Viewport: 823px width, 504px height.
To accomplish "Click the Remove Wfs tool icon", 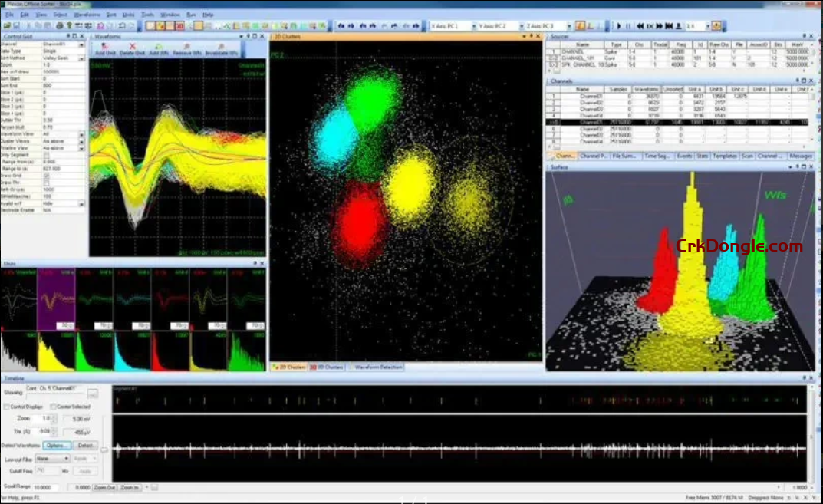I will click(186, 48).
